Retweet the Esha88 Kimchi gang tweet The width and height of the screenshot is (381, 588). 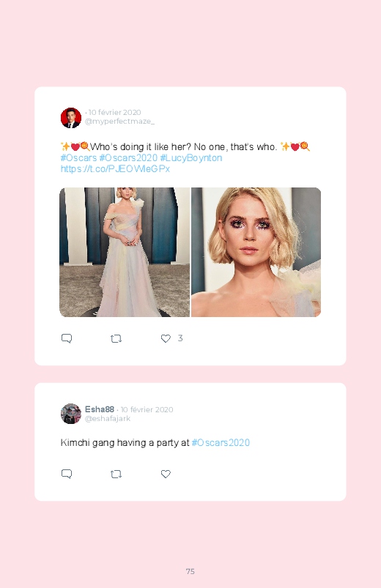pos(116,474)
